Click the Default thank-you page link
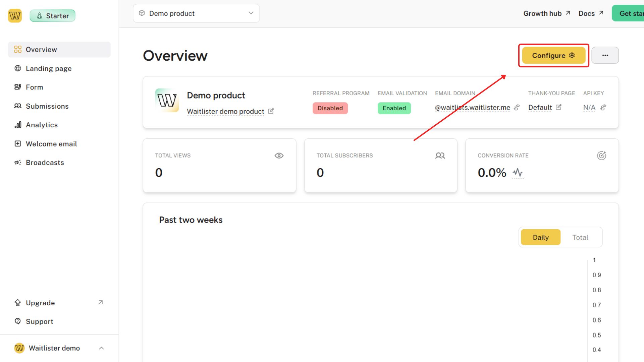Viewport: 644px width, 362px height. click(x=540, y=108)
